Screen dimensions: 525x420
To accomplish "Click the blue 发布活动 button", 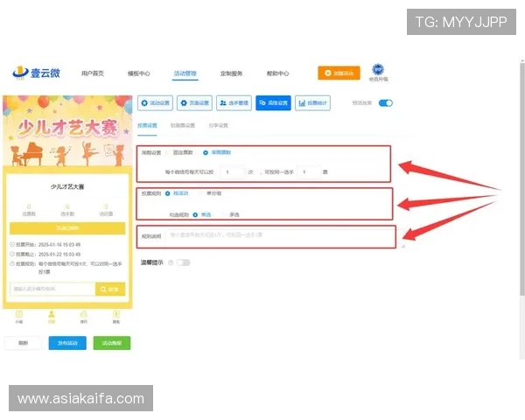I will click(67, 343).
